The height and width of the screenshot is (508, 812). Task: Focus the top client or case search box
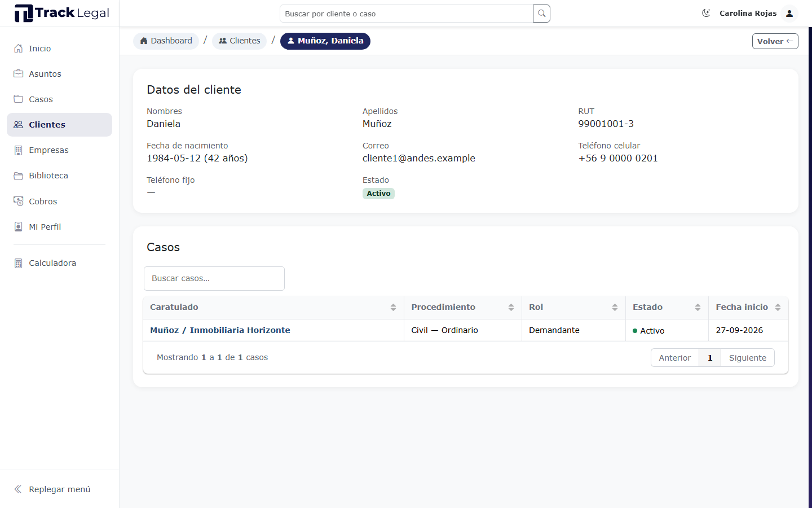tap(406, 14)
